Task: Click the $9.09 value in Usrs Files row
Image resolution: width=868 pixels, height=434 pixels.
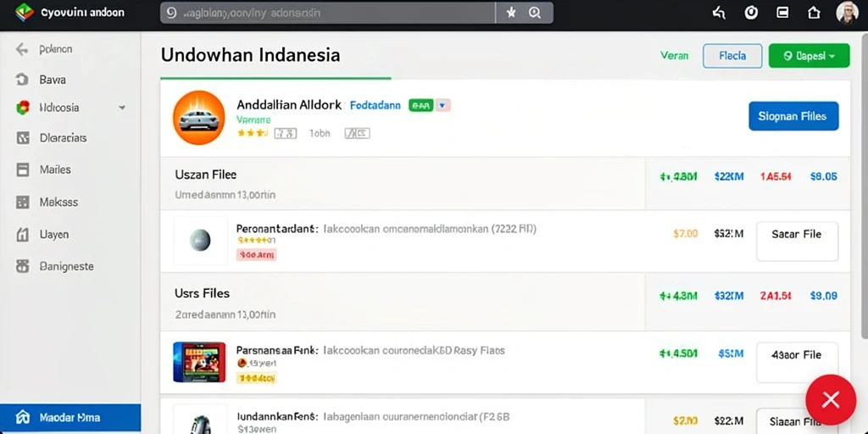Action: [823, 296]
